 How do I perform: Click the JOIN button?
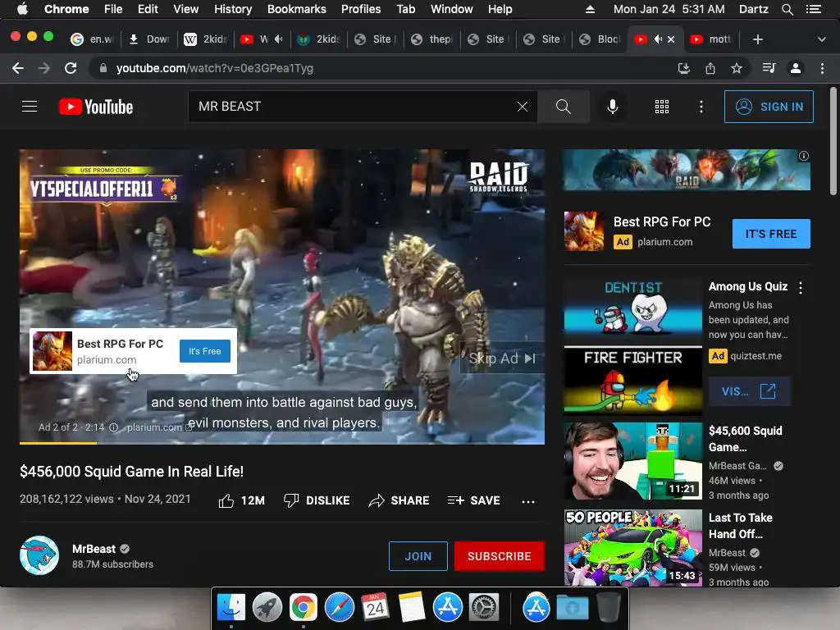(418, 556)
